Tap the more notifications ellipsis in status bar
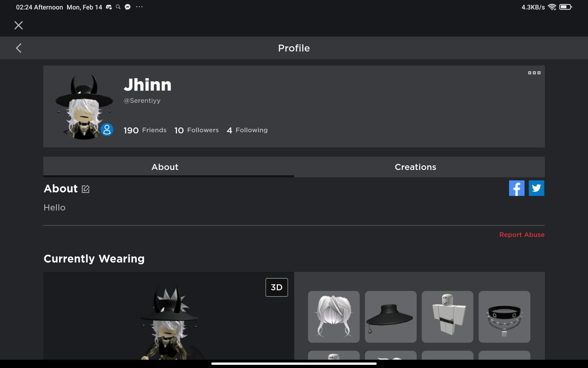Screen dimensions: 588x368 tap(139, 7)
